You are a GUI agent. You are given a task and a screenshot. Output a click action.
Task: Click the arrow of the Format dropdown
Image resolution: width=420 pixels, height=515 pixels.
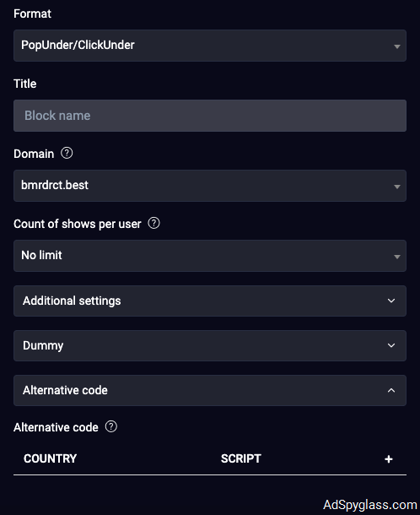point(396,46)
